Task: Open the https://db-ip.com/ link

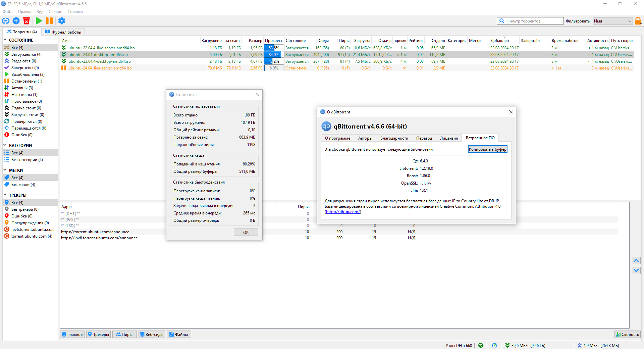Action: tap(343, 212)
